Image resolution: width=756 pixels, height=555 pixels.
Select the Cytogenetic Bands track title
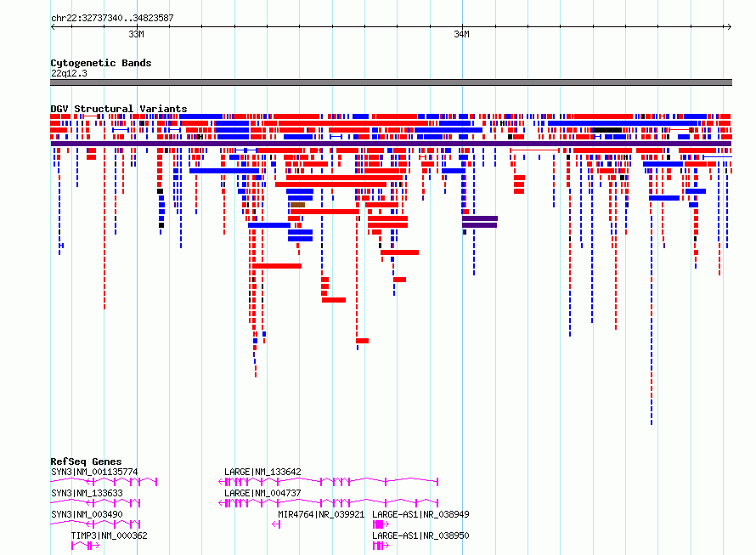(101, 63)
